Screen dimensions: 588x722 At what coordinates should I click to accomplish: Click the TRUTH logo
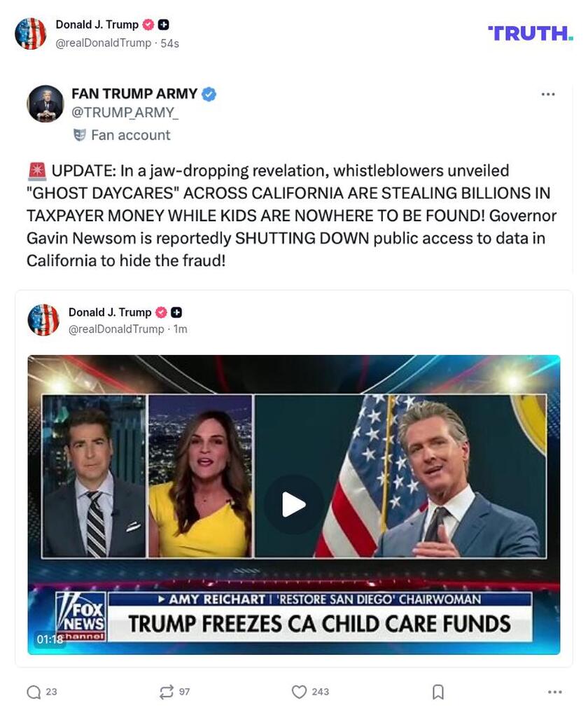[530, 33]
